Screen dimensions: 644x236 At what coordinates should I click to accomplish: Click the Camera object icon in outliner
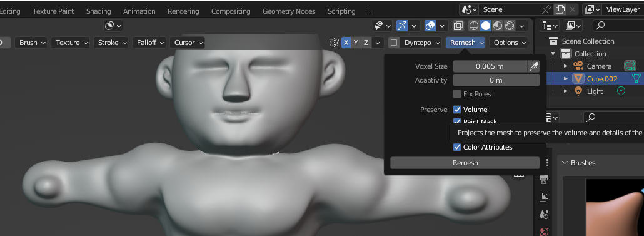pos(578,66)
